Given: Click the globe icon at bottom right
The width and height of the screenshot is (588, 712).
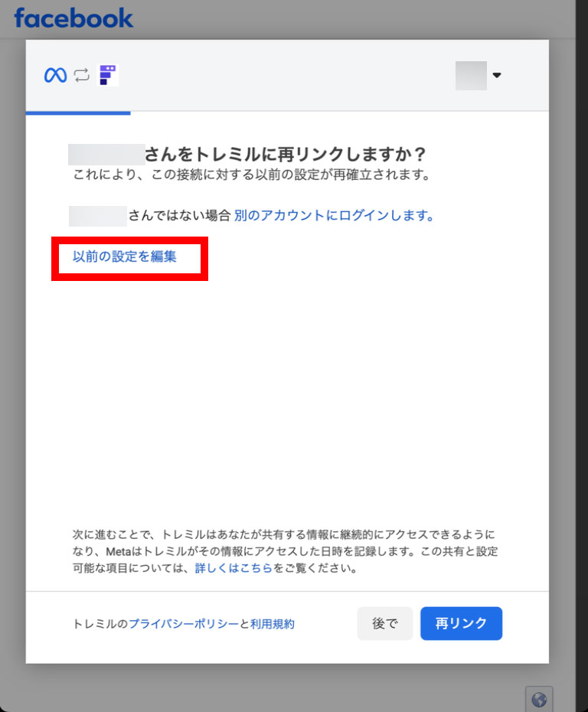Looking at the screenshot, I should [539, 699].
